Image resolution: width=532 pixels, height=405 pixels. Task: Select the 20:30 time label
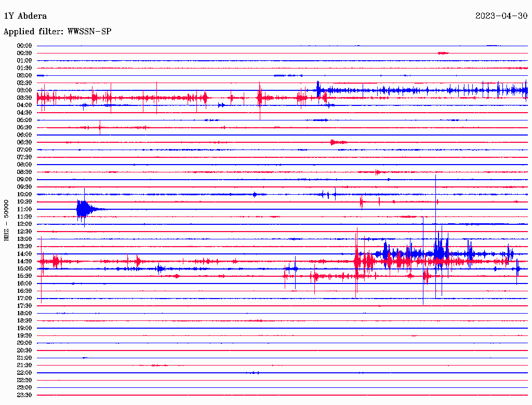point(24,350)
